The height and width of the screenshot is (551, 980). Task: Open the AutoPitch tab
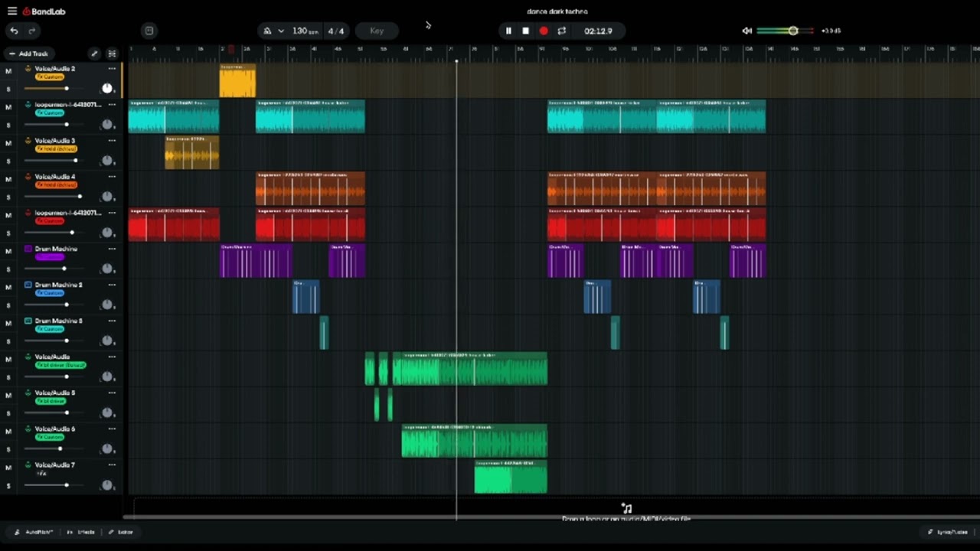[34, 532]
